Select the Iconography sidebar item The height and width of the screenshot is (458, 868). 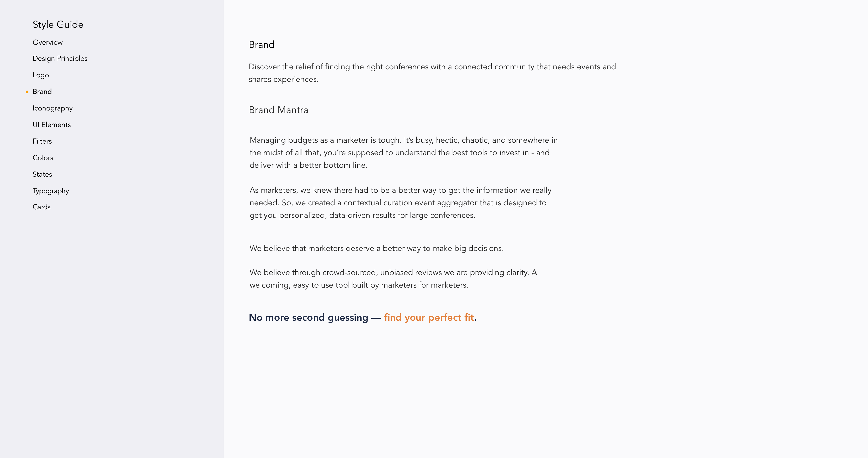coord(52,108)
